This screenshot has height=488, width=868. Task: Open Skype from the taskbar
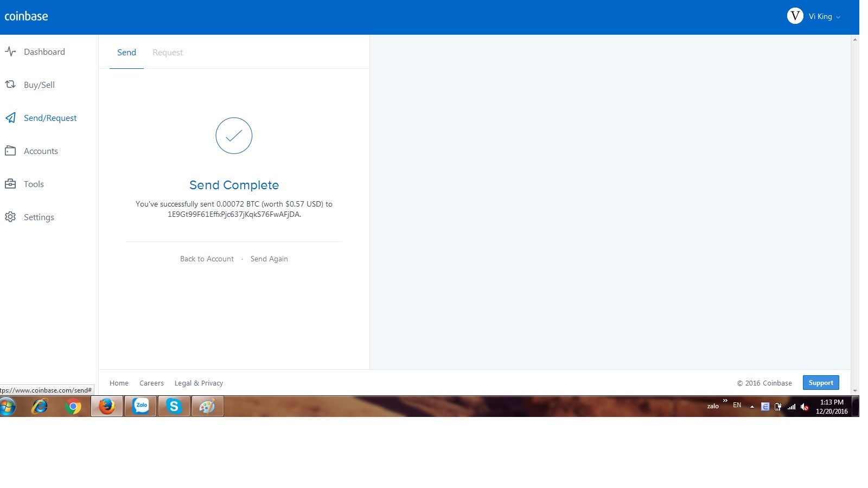(x=174, y=406)
